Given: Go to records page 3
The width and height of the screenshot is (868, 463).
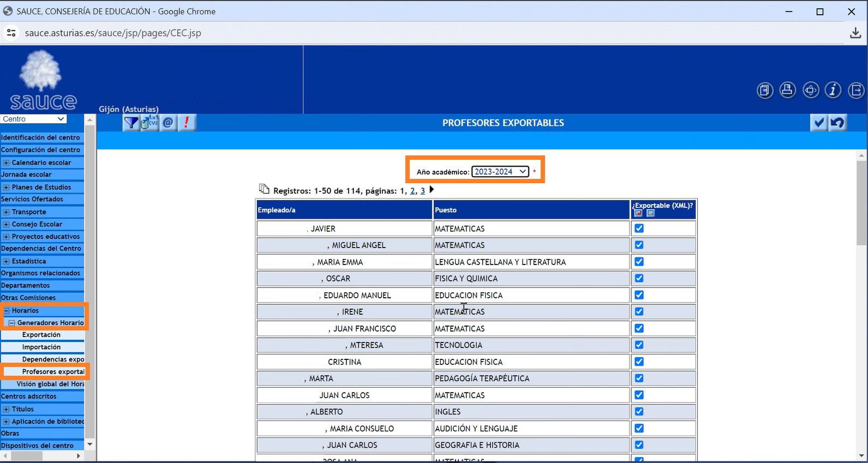Looking at the screenshot, I should click(x=422, y=191).
